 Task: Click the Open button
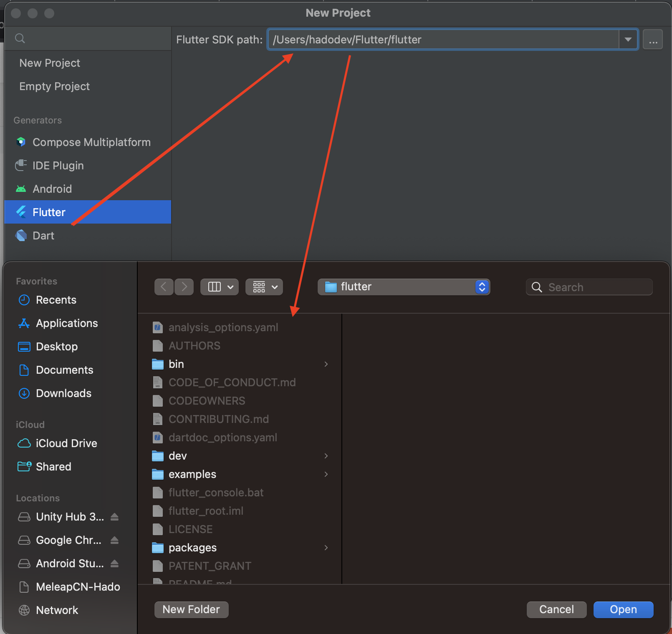click(623, 609)
